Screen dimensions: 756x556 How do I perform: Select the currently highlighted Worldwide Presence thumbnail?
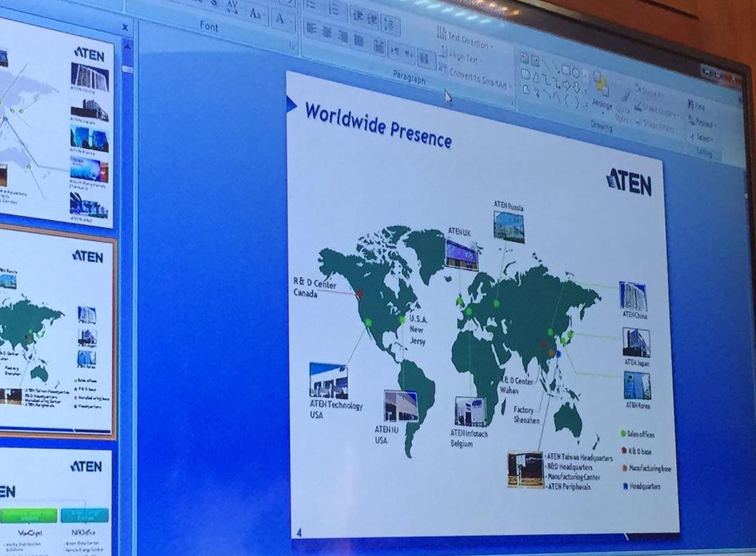tap(57, 332)
